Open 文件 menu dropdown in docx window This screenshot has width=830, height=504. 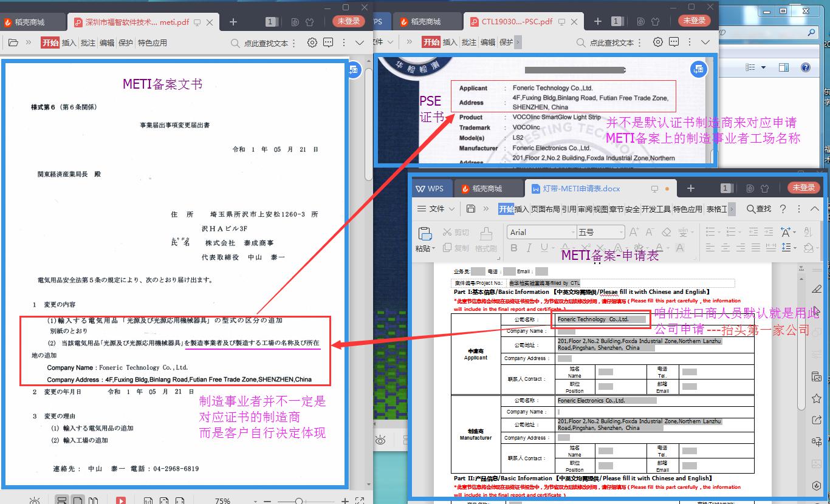point(436,209)
